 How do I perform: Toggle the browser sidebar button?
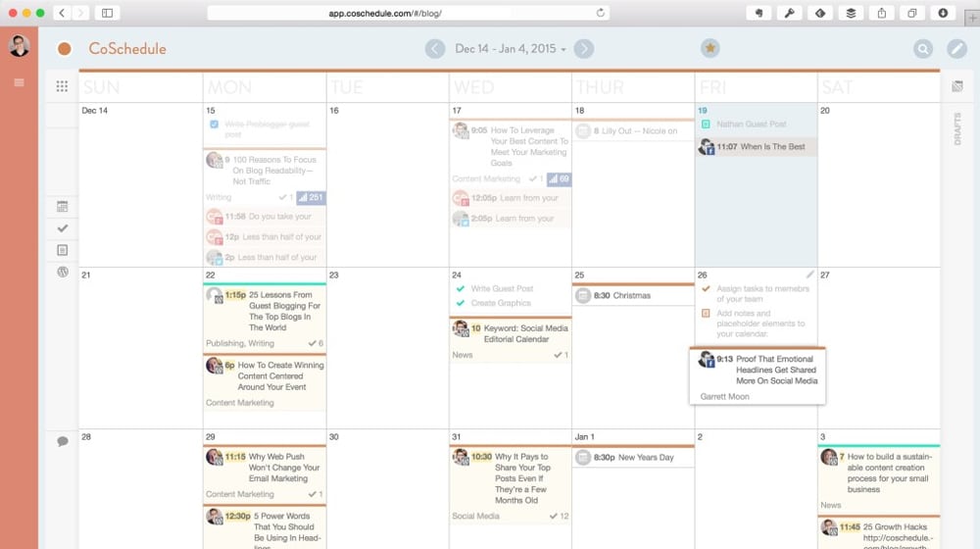pos(108,13)
